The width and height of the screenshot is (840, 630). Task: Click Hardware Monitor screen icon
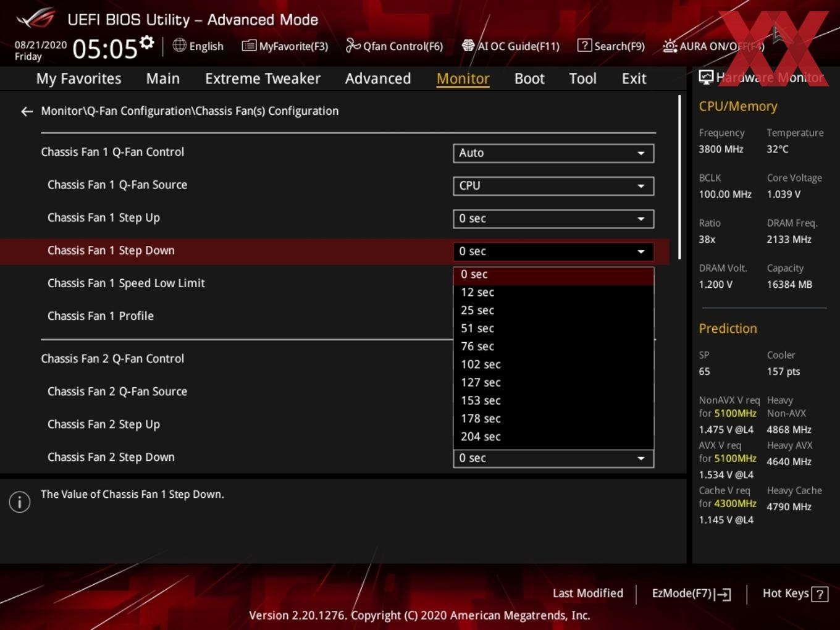pyautogui.click(x=706, y=77)
